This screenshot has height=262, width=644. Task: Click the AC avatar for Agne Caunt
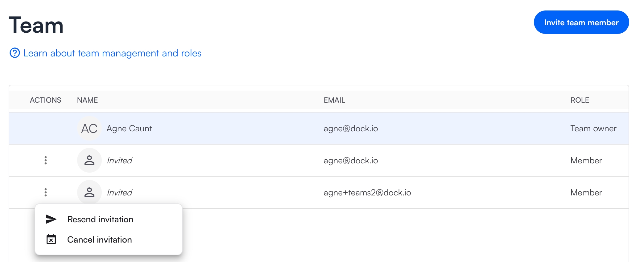[x=89, y=129]
